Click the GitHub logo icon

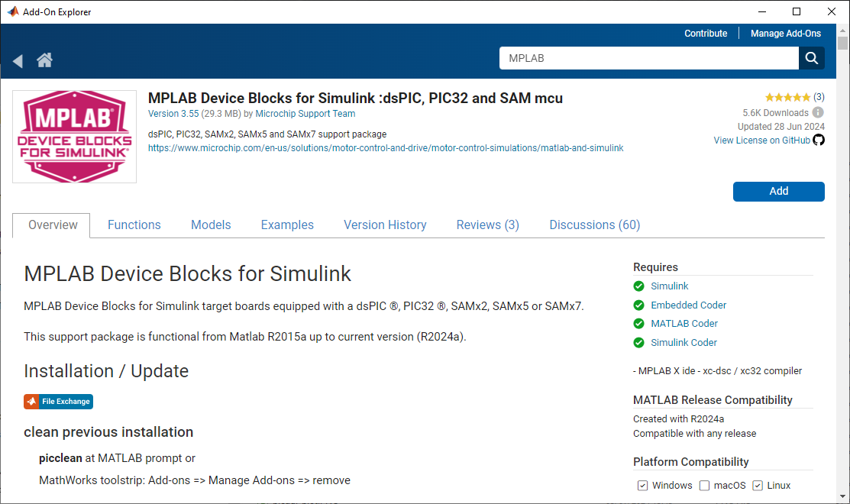(x=819, y=141)
